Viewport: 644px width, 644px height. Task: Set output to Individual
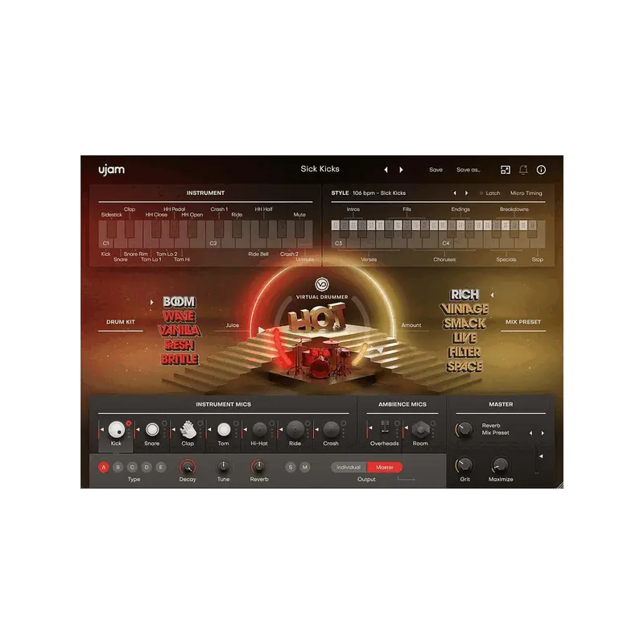coord(349,468)
